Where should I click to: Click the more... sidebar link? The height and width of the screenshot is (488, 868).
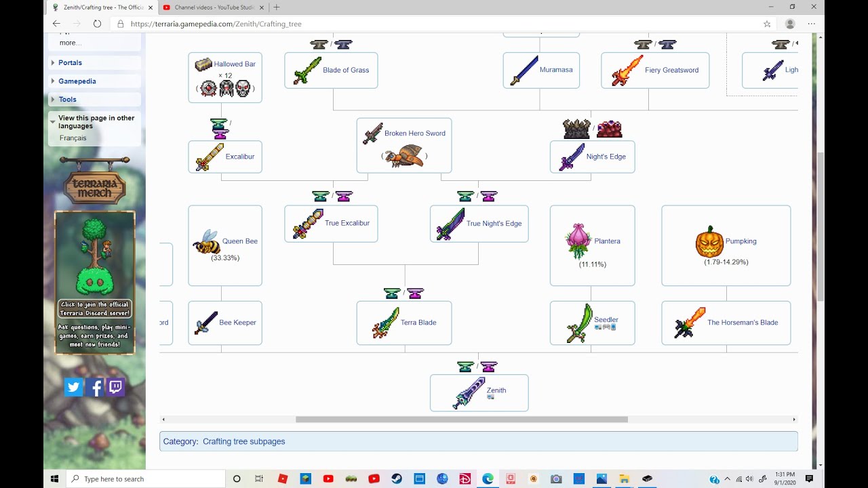70,43
